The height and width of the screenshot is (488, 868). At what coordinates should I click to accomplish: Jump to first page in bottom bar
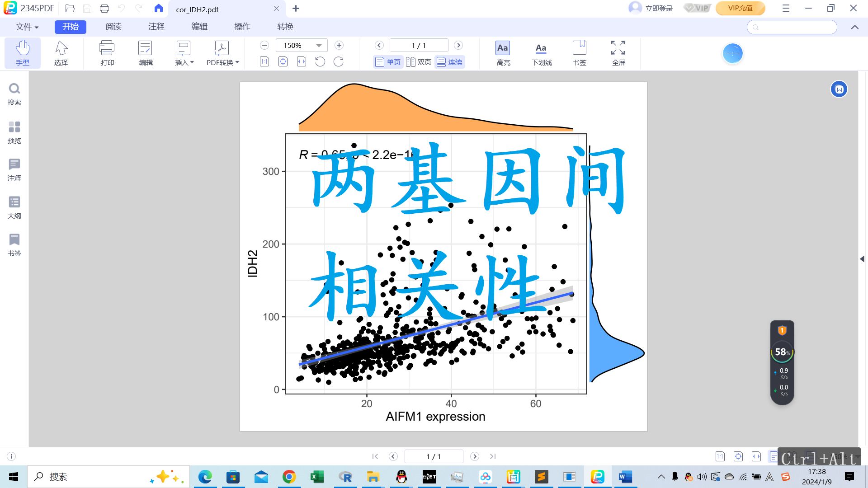pos(375,456)
